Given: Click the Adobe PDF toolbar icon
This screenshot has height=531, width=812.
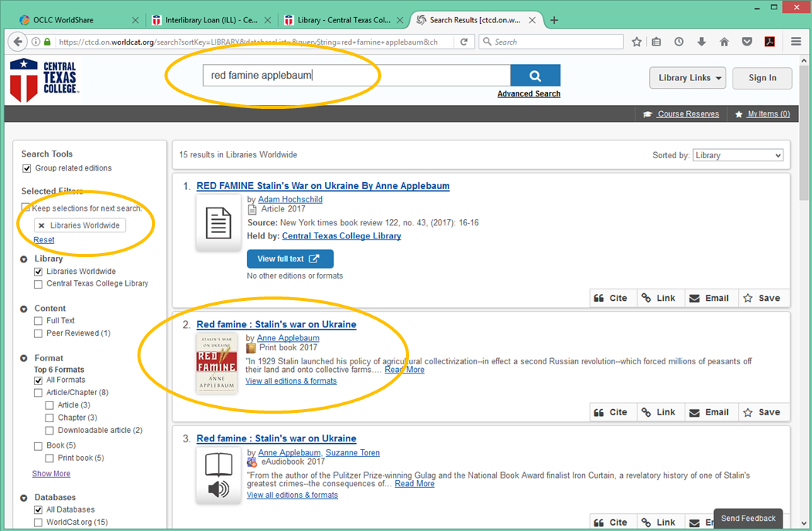Looking at the screenshot, I should 770,42.
